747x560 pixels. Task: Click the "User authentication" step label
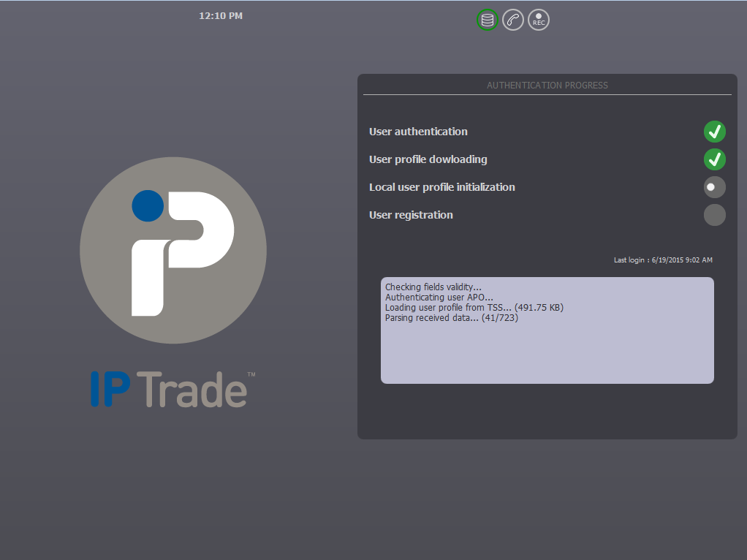(418, 132)
